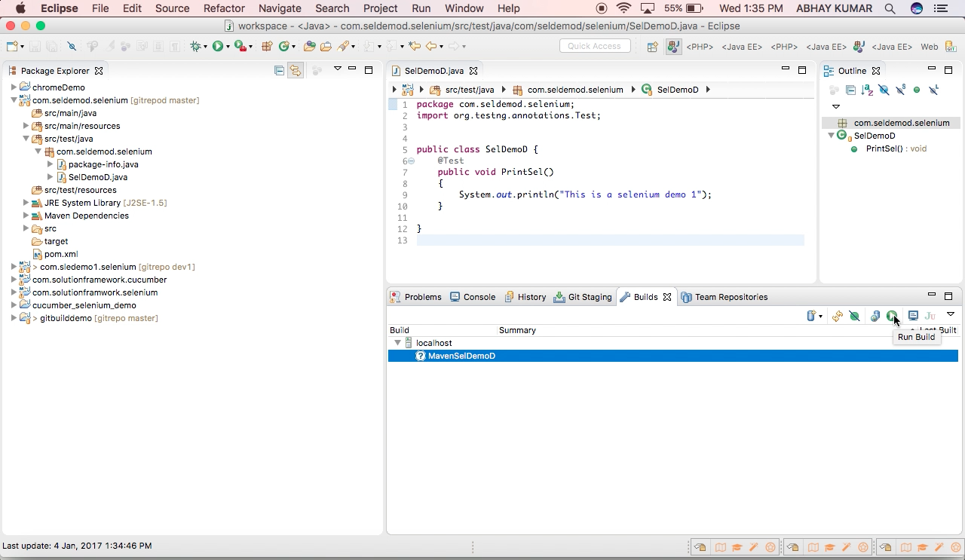Switch to the Git Staging tab

tap(583, 297)
